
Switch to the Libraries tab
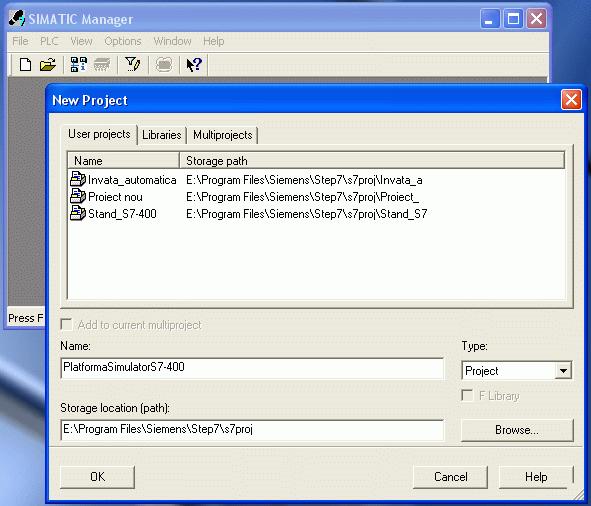(x=162, y=135)
